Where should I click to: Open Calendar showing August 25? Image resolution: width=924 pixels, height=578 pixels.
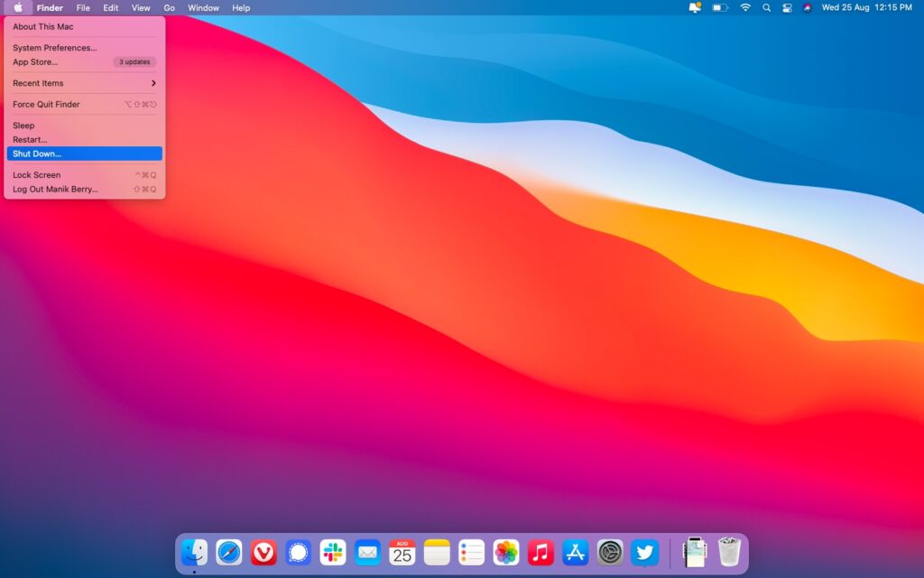click(402, 552)
